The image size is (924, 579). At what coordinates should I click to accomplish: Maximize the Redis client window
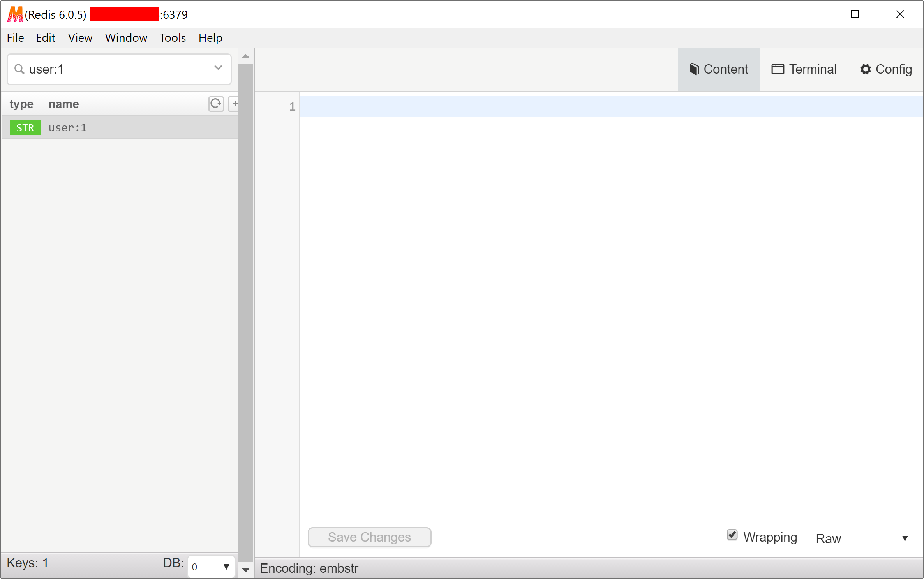(x=855, y=14)
